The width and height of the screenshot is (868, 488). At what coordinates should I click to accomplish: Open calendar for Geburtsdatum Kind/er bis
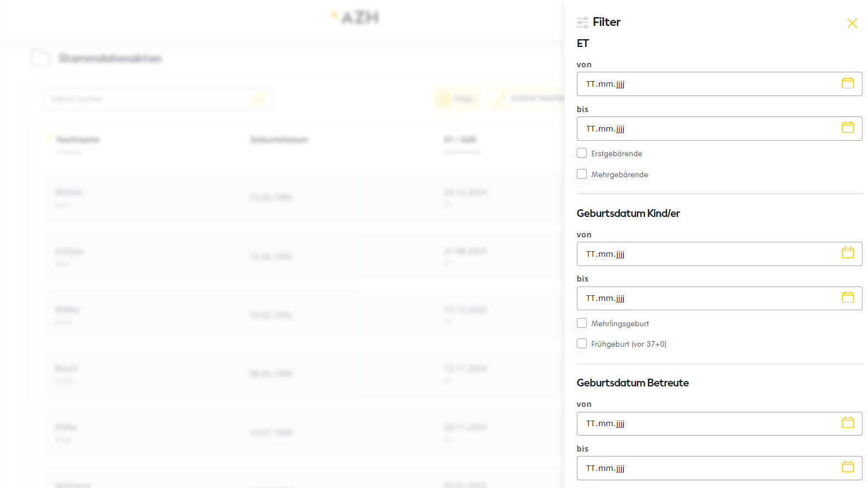point(848,298)
